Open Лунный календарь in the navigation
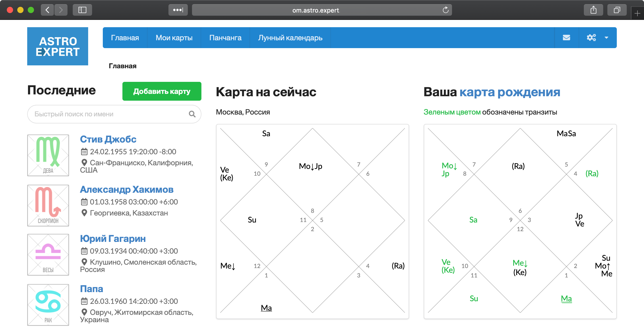Viewport: 644px width, 330px height. (290, 38)
